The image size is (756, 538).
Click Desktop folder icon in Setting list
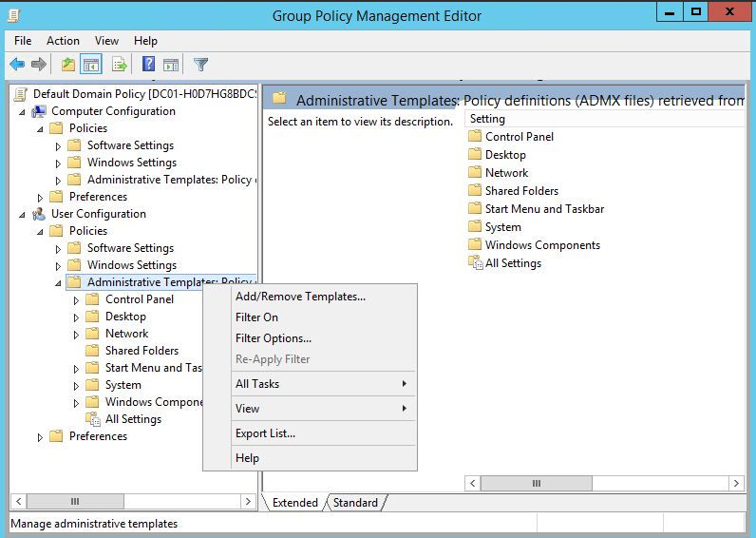pyautogui.click(x=475, y=154)
